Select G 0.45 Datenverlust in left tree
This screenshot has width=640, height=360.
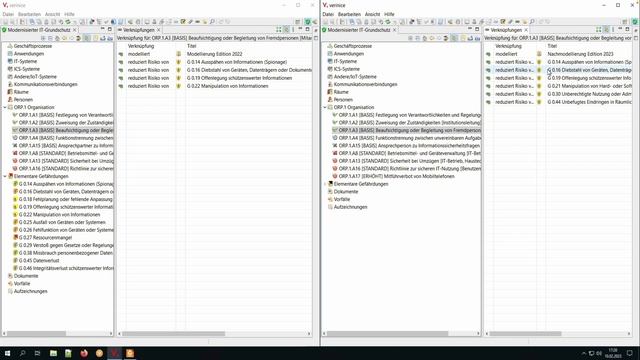(x=39, y=260)
